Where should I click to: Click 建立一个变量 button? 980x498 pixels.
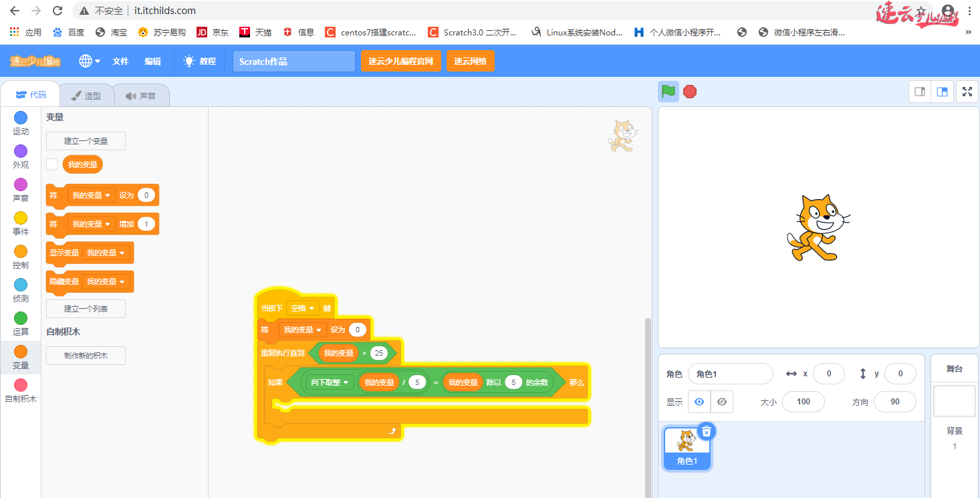pyautogui.click(x=86, y=141)
